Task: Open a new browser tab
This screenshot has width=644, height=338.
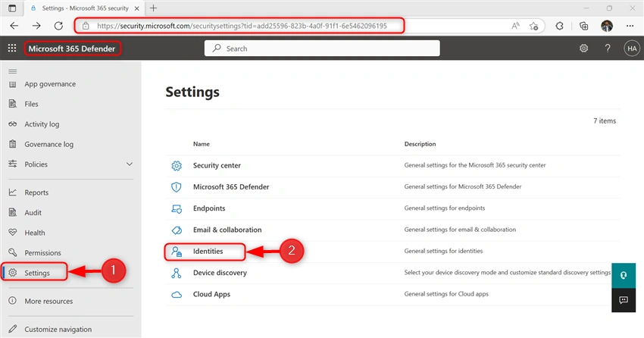Action: coord(153,8)
